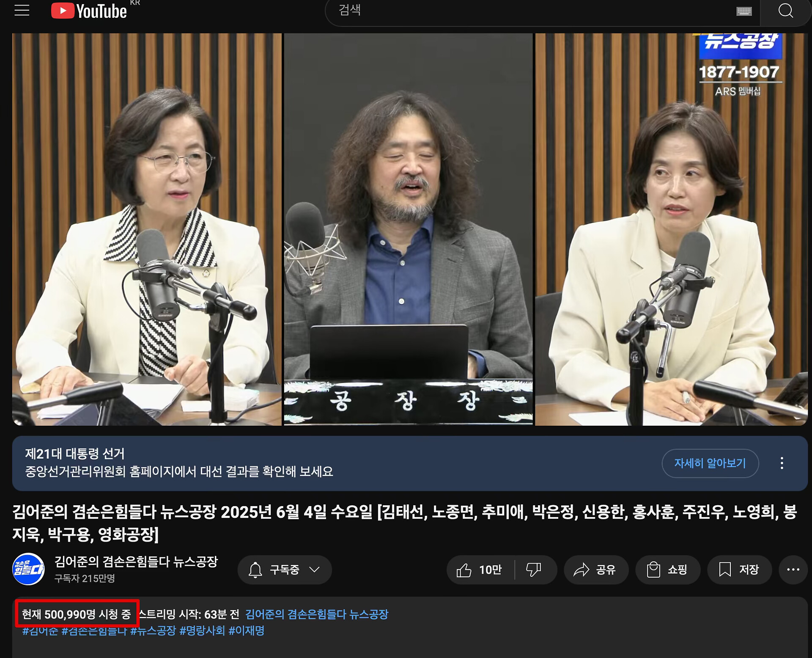Image resolution: width=812 pixels, height=658 pixels.
Task: Open the virtual keyboard icon in search
Action: tap(743, 11)
